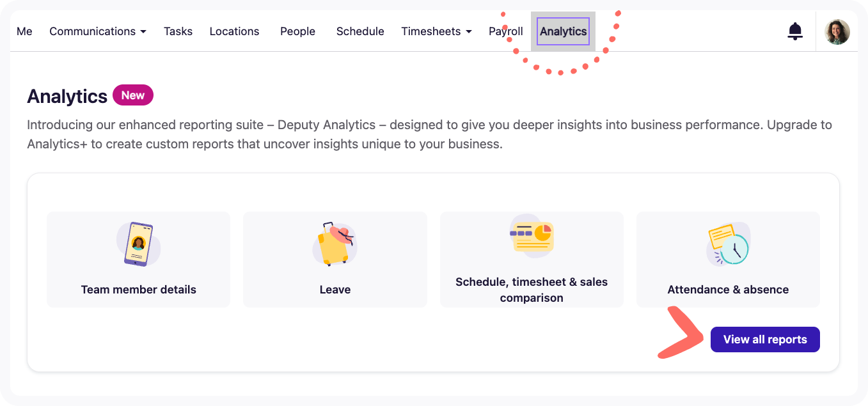Click the clock and timesheet illustration

728,244
